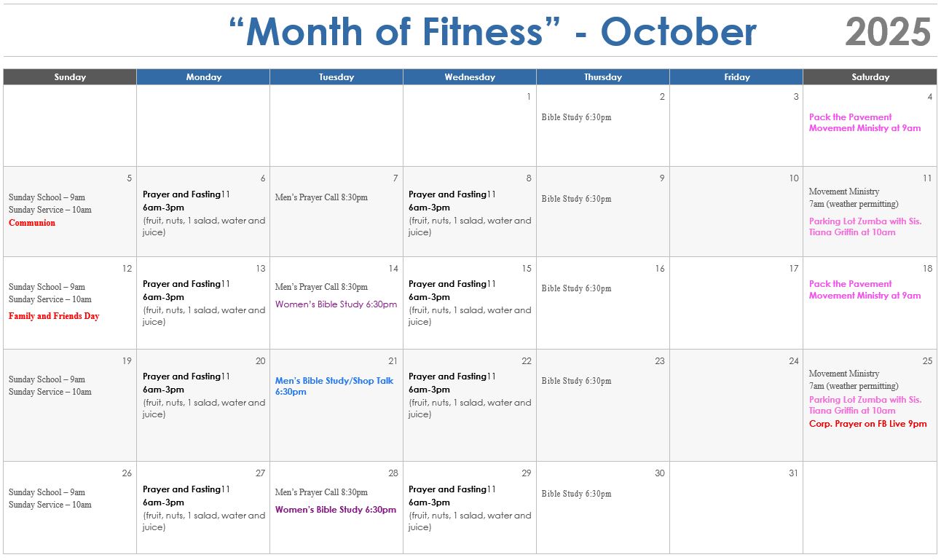Open Bible Study 6:30pm on October 30

(x=576, y=494)
